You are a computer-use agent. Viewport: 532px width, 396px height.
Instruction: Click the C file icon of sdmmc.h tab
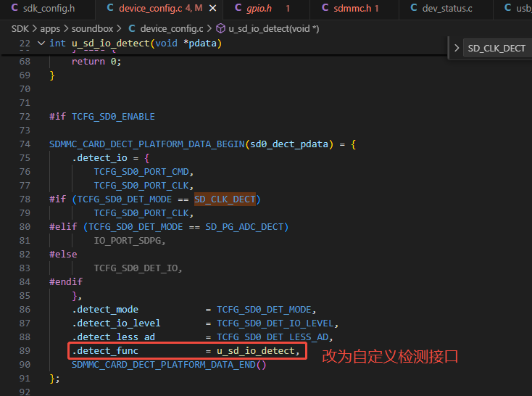[325, 8]
